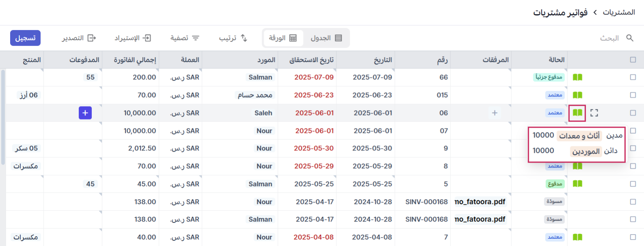This screenshot has height=246, width=644.
Task: Switch to الجدول table view
Action: tap(326, 38)
